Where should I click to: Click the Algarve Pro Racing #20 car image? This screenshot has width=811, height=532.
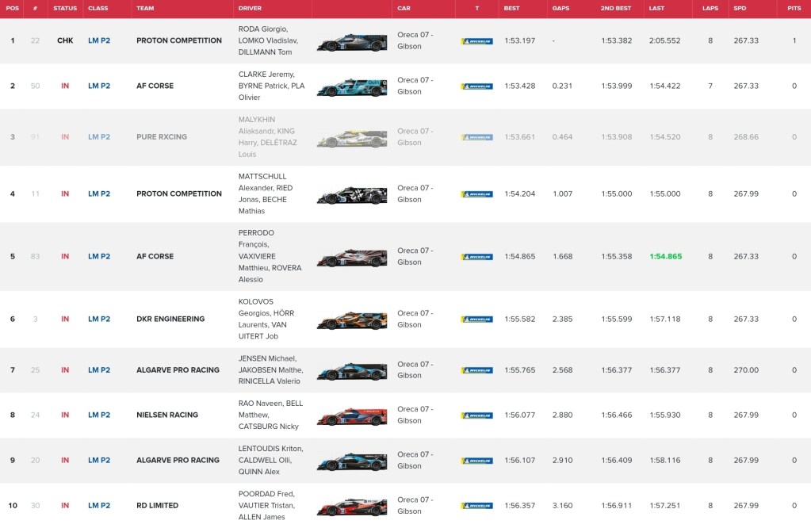352,461
